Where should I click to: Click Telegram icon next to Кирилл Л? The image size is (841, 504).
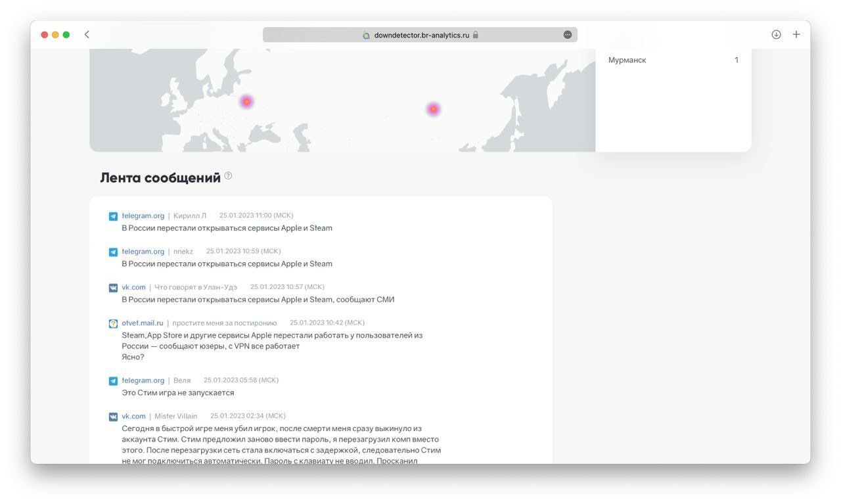(x=113, y=216)
